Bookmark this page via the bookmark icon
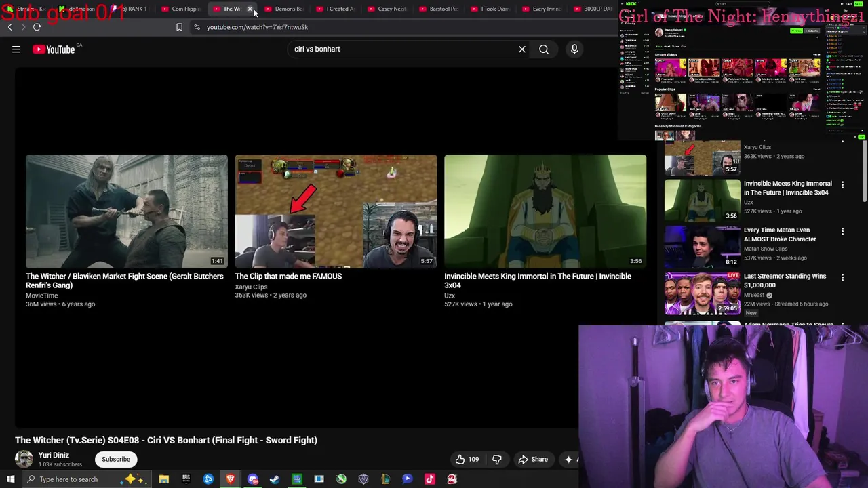This screenshot has height=488, width=868. (179, 27)
